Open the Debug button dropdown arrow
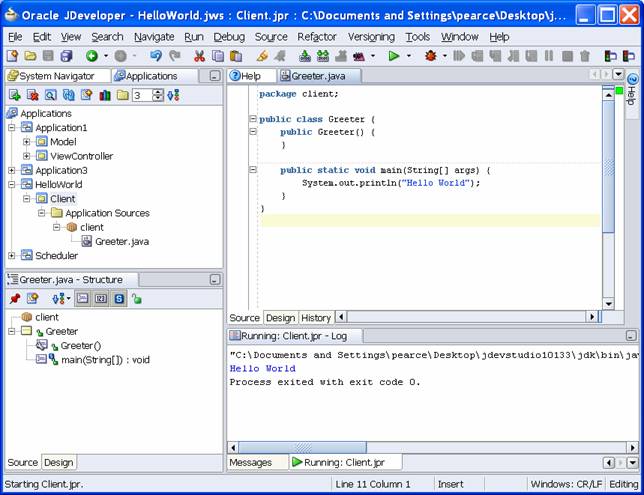 point(445,55)
